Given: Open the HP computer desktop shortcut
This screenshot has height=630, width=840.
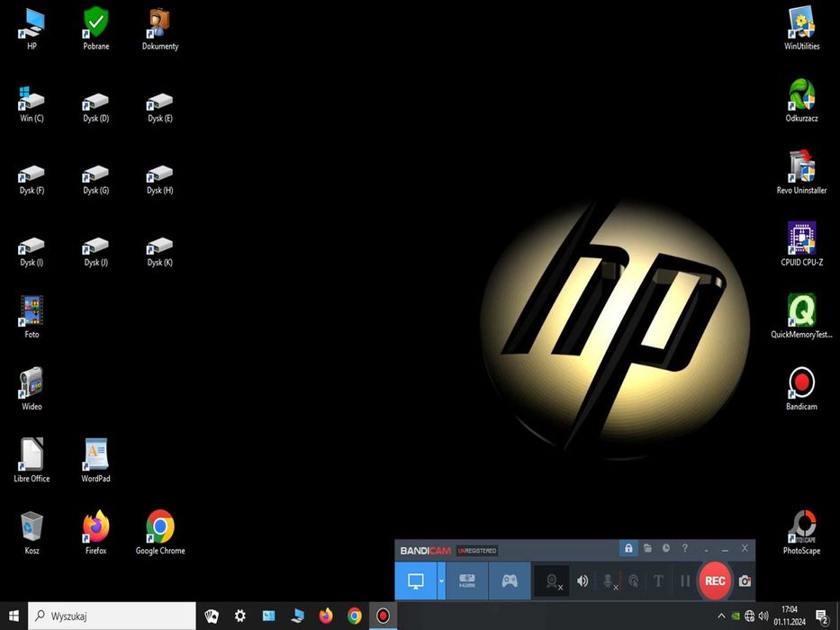Looking at the screenshot, I should pyautogui.click(x=32, y=29).
